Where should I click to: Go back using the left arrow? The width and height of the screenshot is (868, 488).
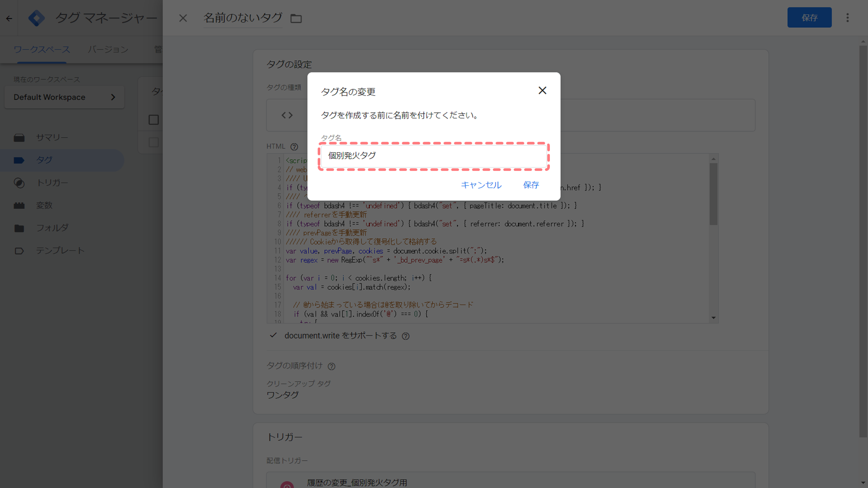(x=9, y=18)
